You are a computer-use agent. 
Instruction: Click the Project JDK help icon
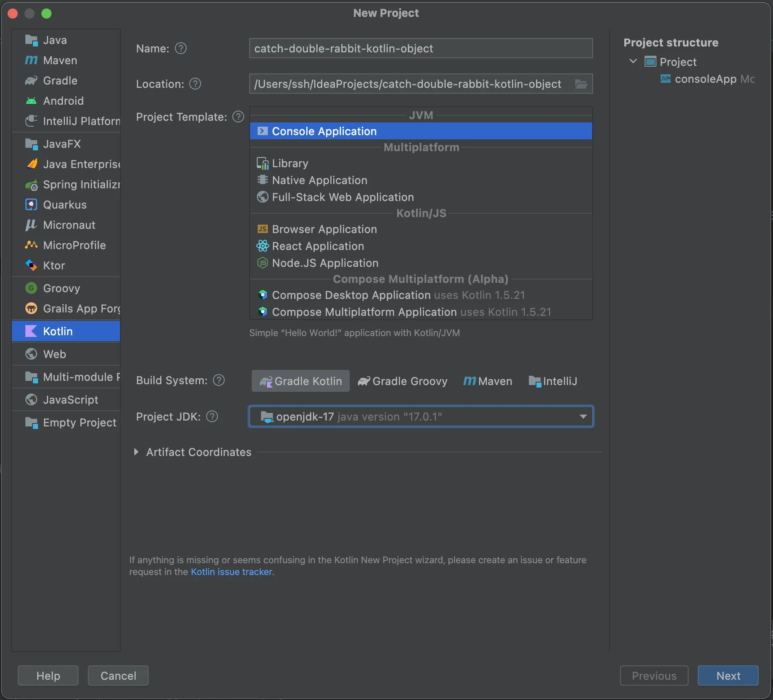212,417
